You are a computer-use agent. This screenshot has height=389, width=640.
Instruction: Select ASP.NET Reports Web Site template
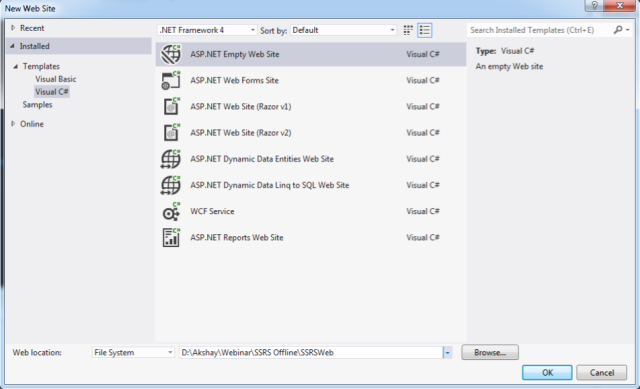tap(311, 238)
